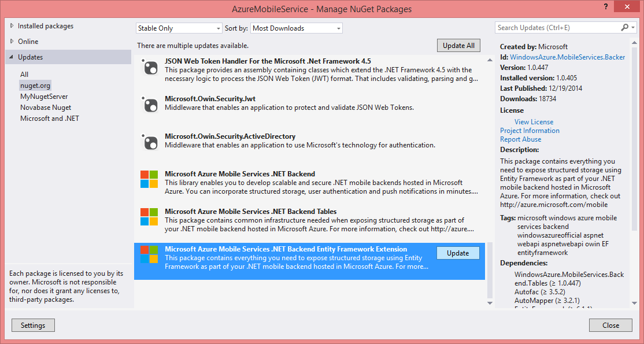644x344 pixels.
Task: Click the Report Abuse link
Action: point(520,139)
